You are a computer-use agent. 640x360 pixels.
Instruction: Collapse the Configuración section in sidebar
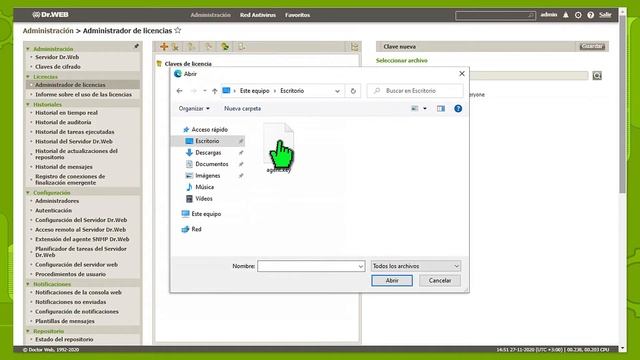[28, 193]
